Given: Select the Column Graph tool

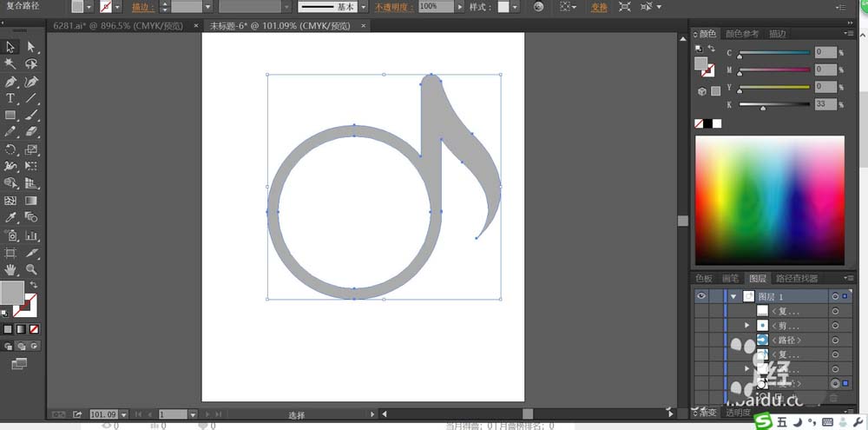Looking at the screenshot, I should click(x=31, y=235).
